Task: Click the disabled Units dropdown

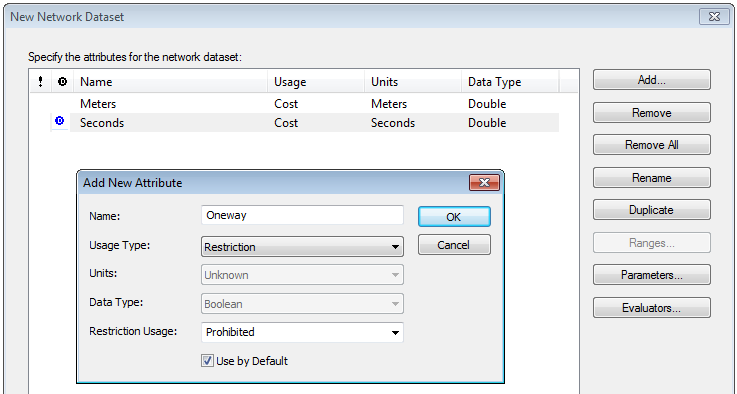Action: (x=302, y=275)
